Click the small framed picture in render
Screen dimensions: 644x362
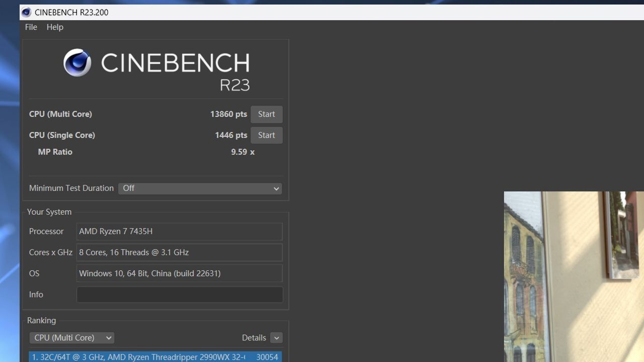624,234
